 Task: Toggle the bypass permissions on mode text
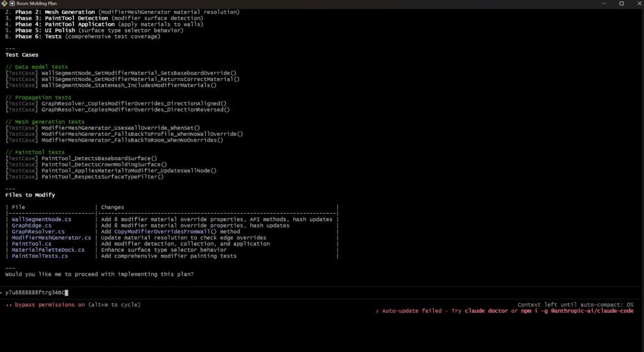point(49,305)
